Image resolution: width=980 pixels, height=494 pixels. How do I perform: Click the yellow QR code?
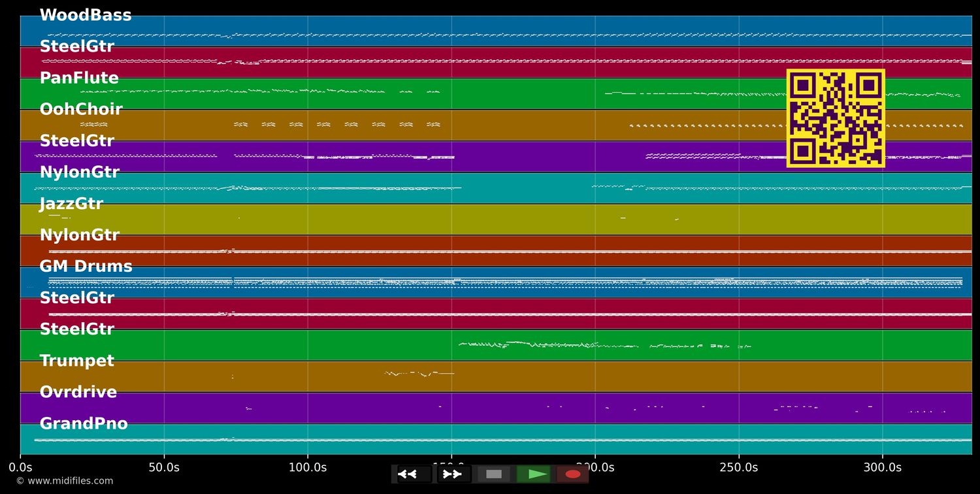(836, 118)
